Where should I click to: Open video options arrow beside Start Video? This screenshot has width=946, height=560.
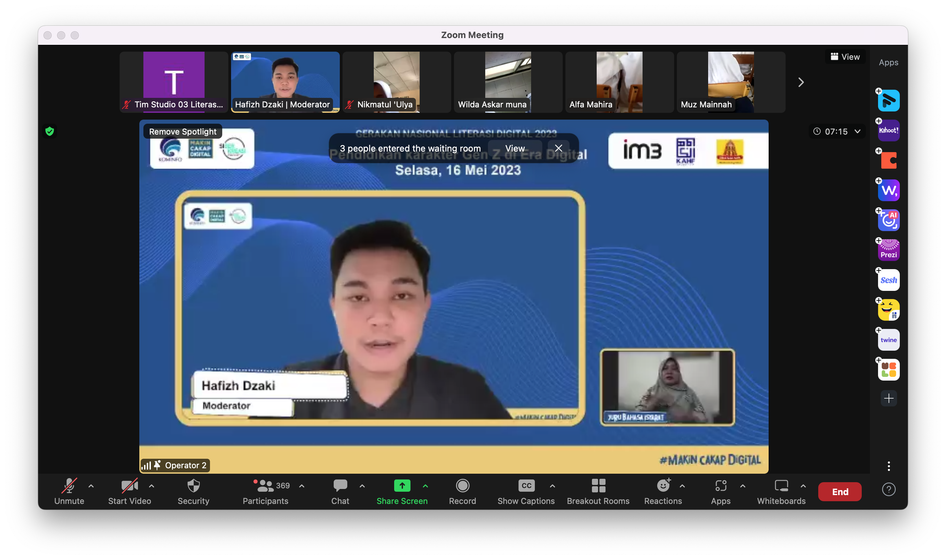click(152, 486)
